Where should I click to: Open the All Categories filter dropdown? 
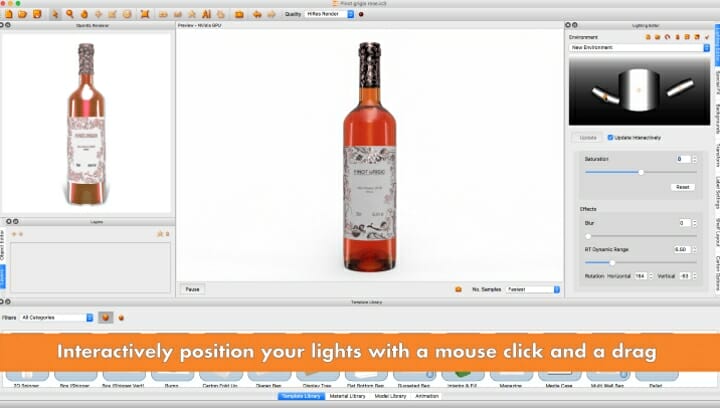[x=56, y=317]
